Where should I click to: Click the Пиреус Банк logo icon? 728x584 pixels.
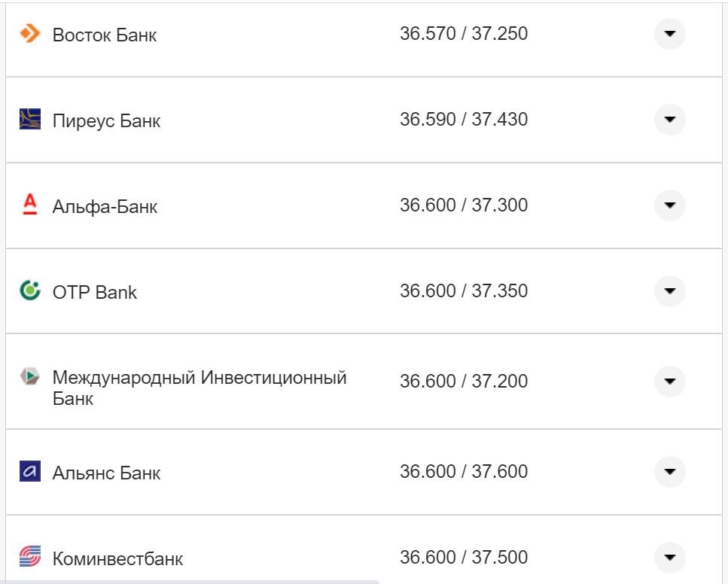pos(29,119)
